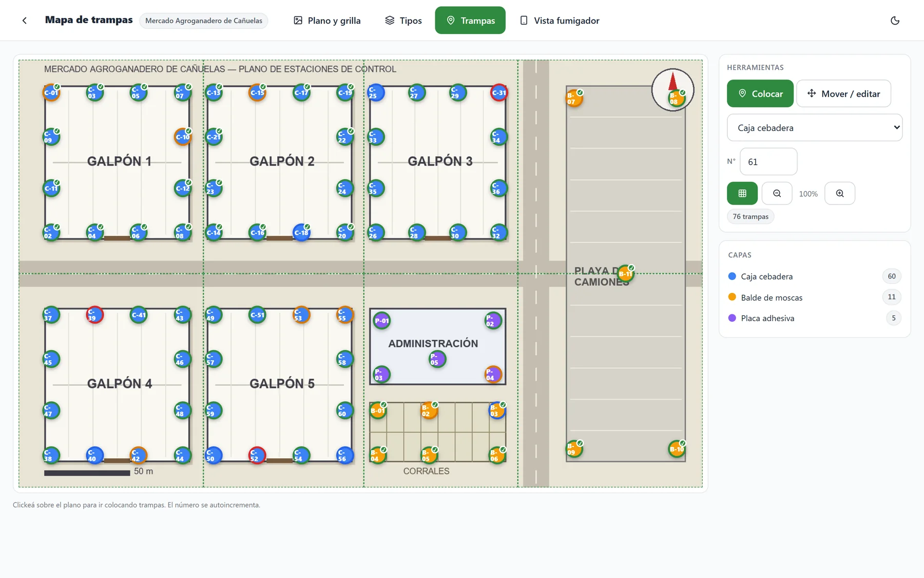Switch to the Tipos tab
The height and width of the screenshot is (578, 924).
click(x=403, y=21)
